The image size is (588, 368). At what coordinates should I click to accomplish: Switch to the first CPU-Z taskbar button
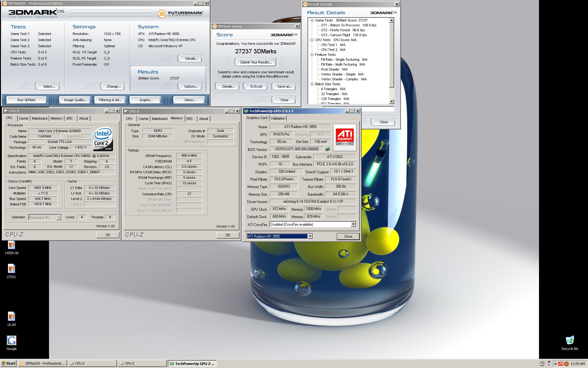[92, 363]
